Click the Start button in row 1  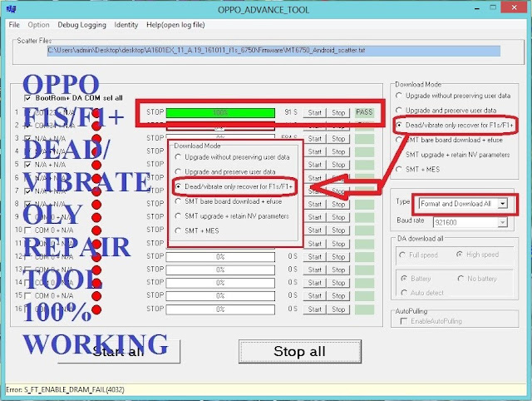[x=314, y=112]
